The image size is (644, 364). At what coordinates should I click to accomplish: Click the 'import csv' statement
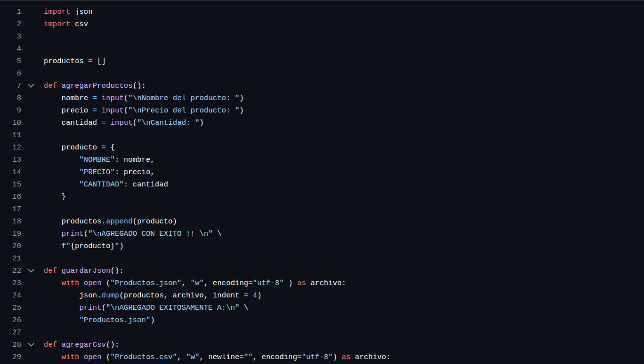pos(66,24)
